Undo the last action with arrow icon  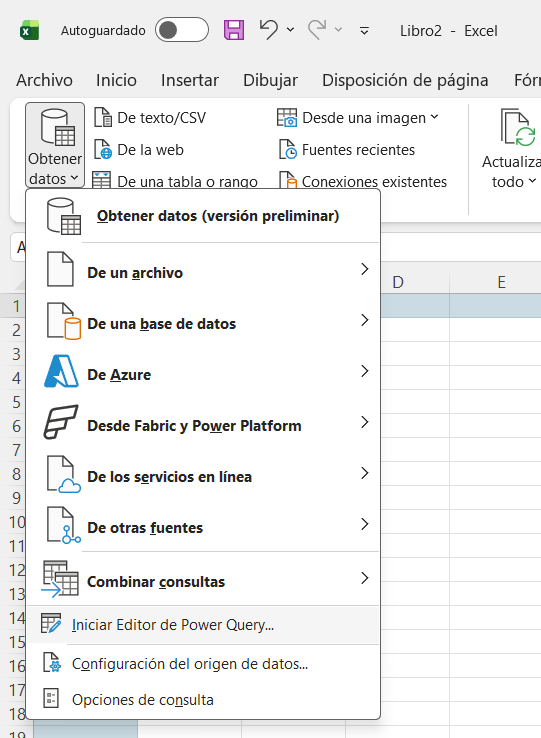268,30
